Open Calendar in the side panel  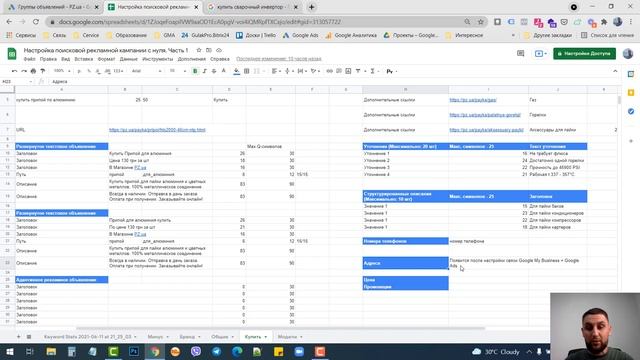[x=631, y=74]
